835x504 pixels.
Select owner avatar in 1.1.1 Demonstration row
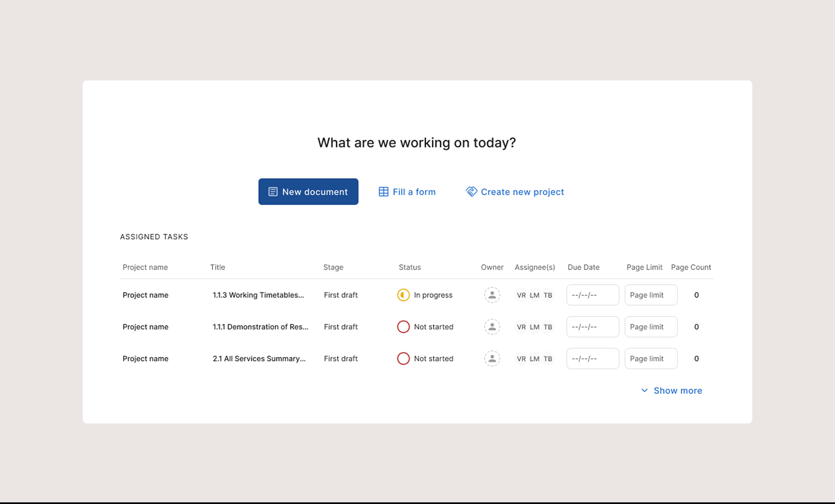coord(492,327)
